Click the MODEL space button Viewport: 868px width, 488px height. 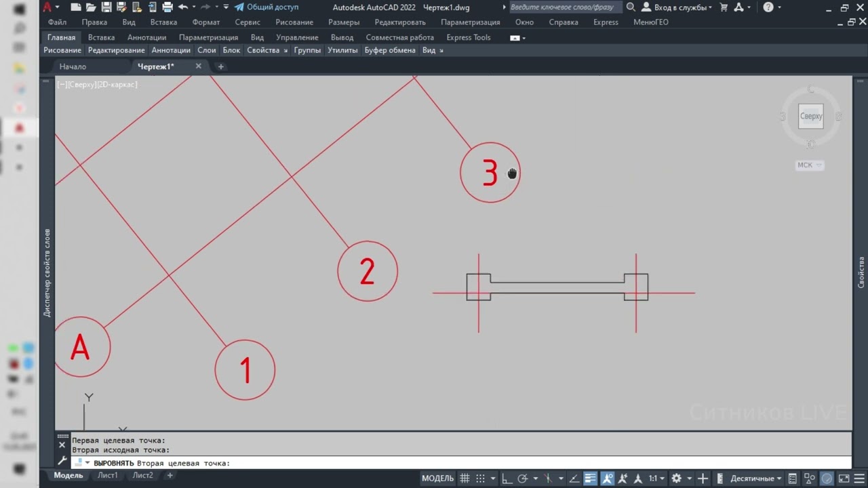tap(437, 479)
